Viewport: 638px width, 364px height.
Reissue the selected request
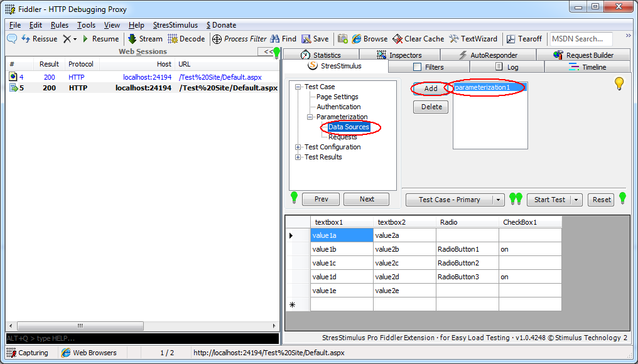[40, 39]
